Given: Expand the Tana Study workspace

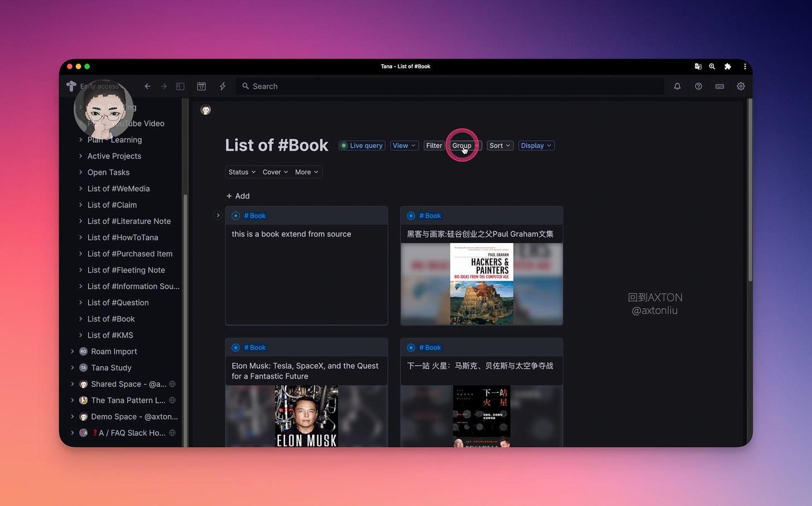Looking at the screenshot, I should 72,368.
